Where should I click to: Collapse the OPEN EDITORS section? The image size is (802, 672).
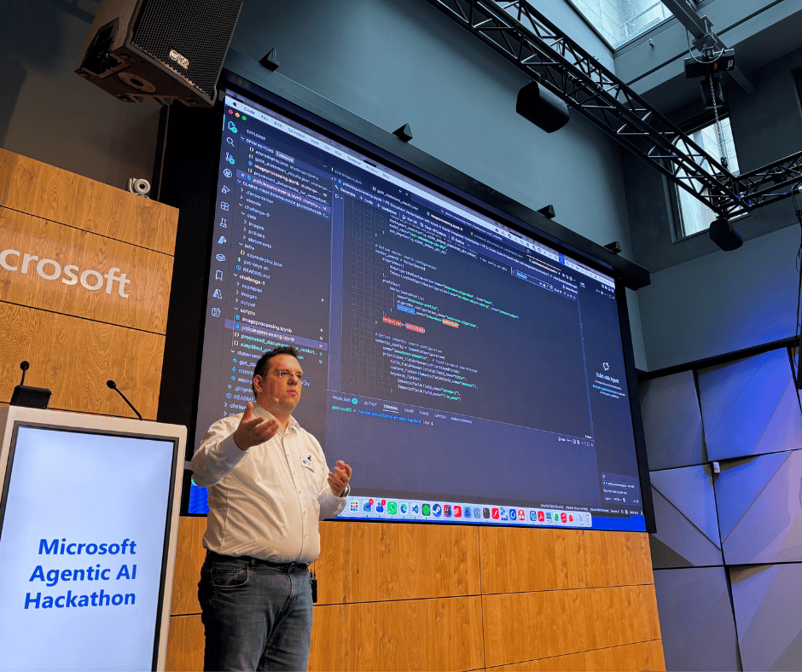(256, 144)
